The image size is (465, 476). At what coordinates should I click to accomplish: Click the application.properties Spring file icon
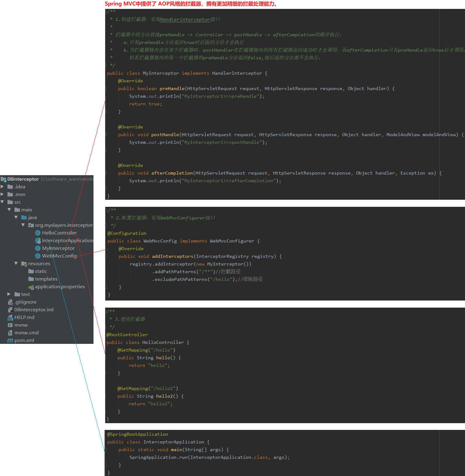(x=31, y=287)
